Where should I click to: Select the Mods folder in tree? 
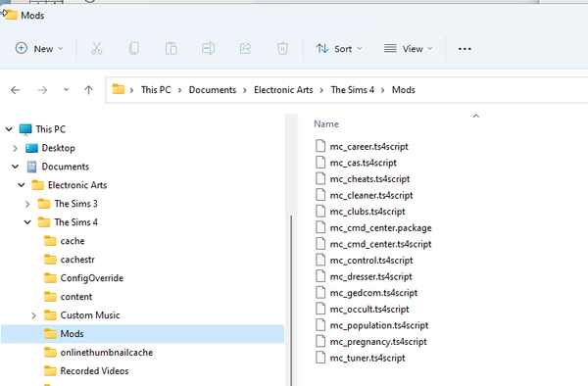click(x=142, y=334)
